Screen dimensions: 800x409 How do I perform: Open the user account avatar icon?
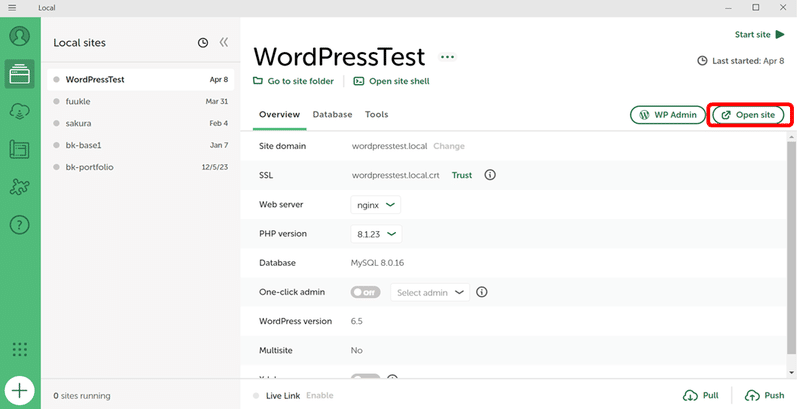tap(20, 36)
